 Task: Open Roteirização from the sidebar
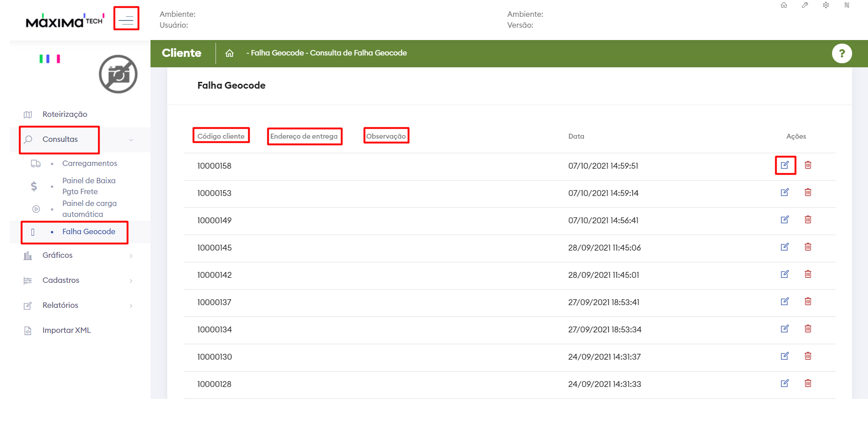[x=65, y=115]
